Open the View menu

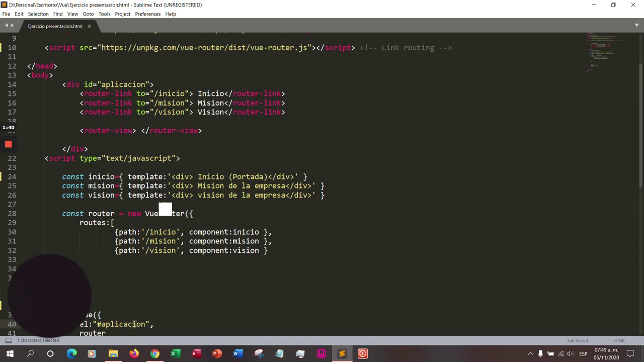click(72, 14)
